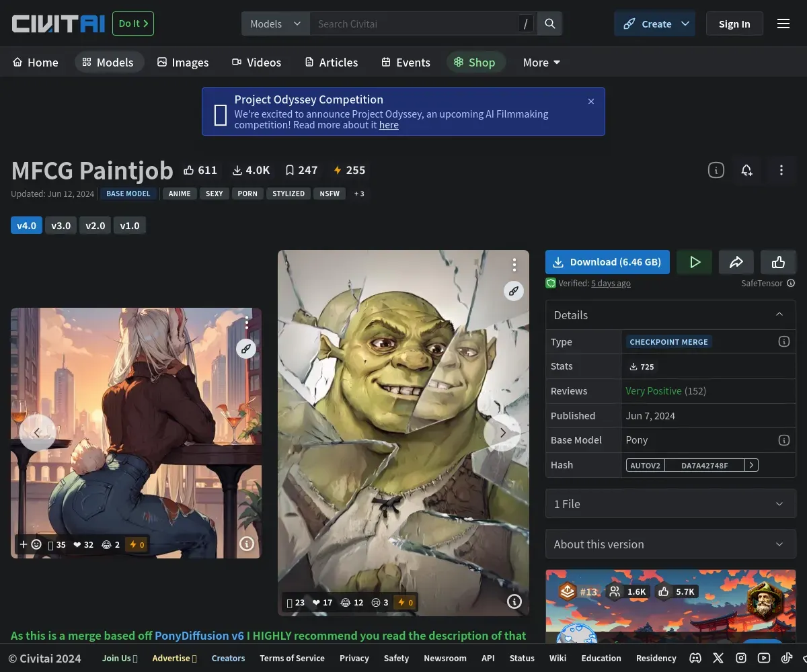Click the 255 lightning tip count
This screenshot has width=807, height=672.
click(349, 170)
